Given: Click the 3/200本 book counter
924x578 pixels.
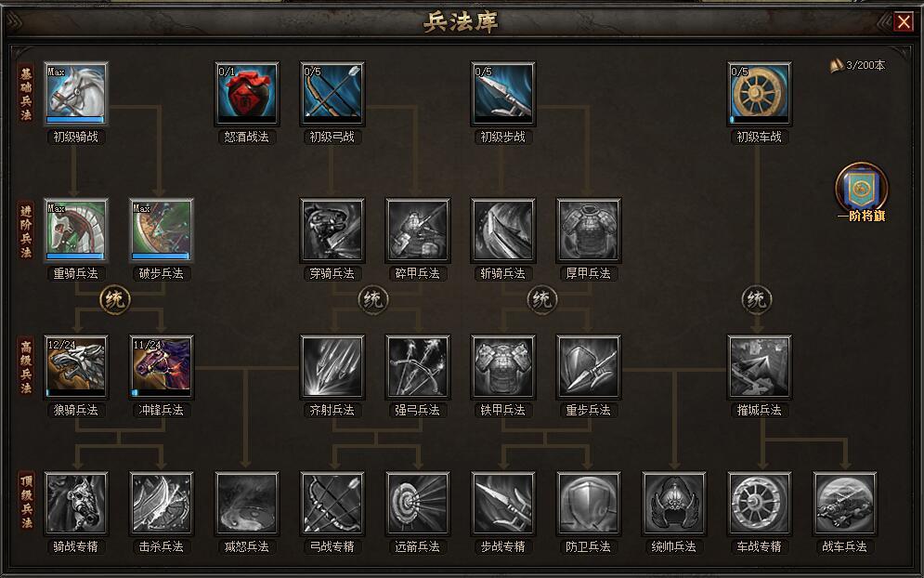Looking at the screenshot, I should [858, 65].
